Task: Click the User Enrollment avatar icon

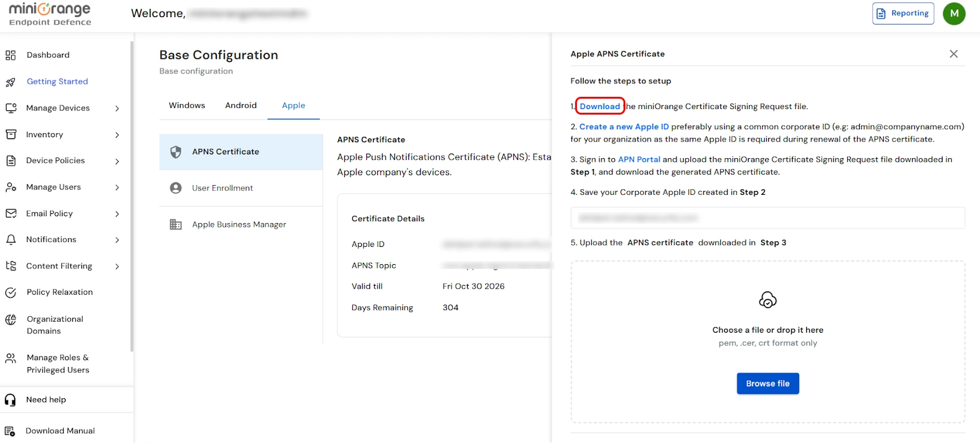Action: (x=176, y=188)
